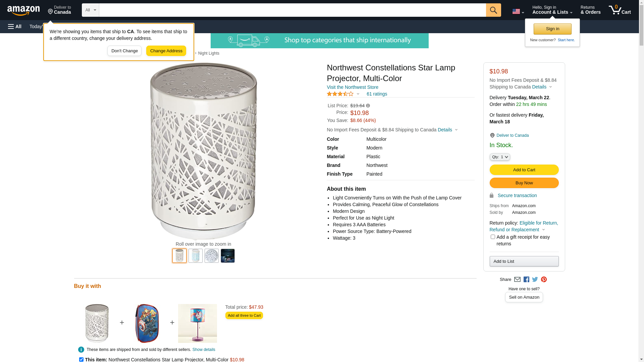Click into the search text field
This screenshot has width=644, height=362.
(292, 10)
